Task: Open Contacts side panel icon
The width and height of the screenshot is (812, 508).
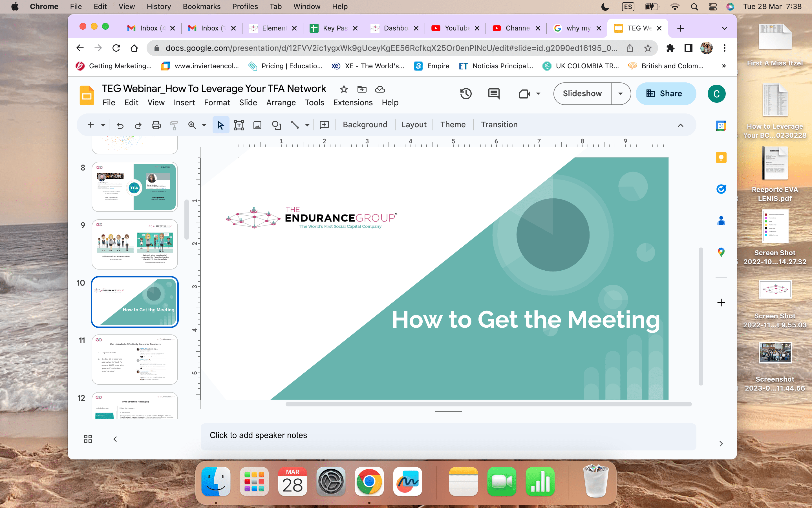Action: (721, 221)
